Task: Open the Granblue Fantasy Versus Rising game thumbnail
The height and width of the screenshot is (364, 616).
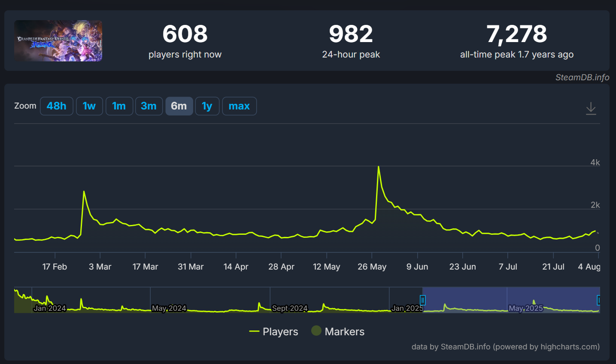Action: (x=58, y=41)
